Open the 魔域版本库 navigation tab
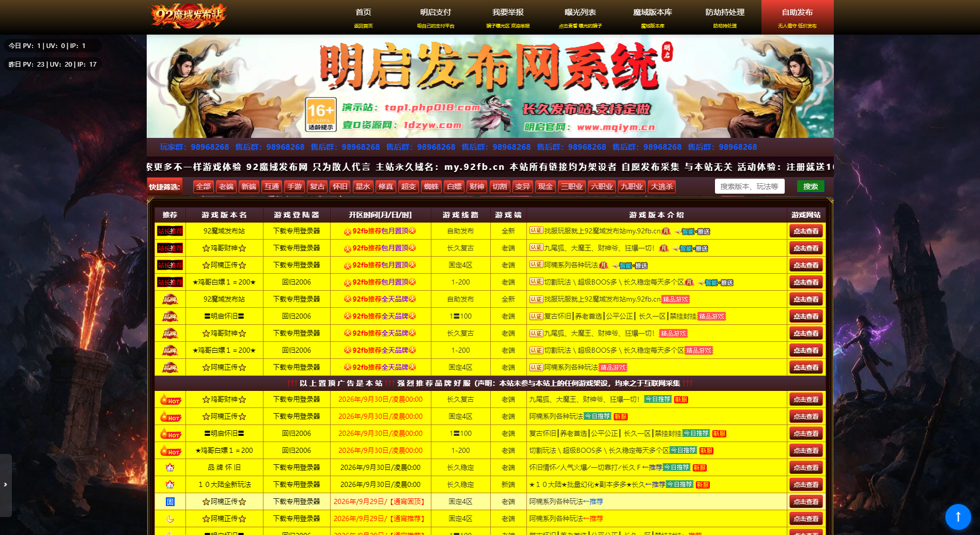Viewport: 980px width, 535px height. tap(652, 17)
